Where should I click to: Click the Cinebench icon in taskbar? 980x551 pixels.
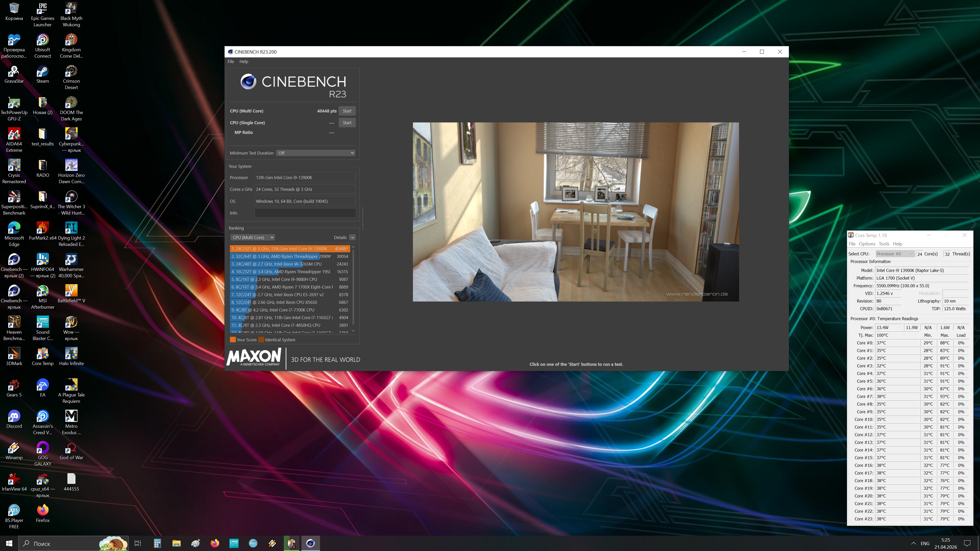(310, 543)
